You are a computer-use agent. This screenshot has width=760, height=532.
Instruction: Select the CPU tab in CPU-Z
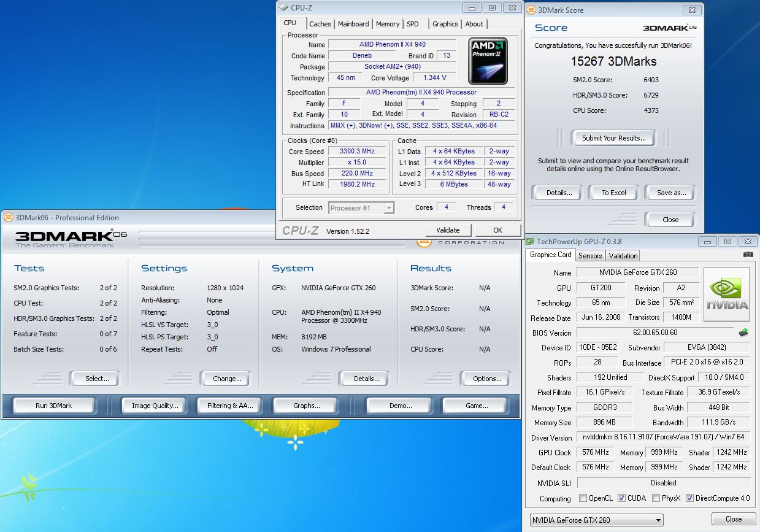(290, 23)
